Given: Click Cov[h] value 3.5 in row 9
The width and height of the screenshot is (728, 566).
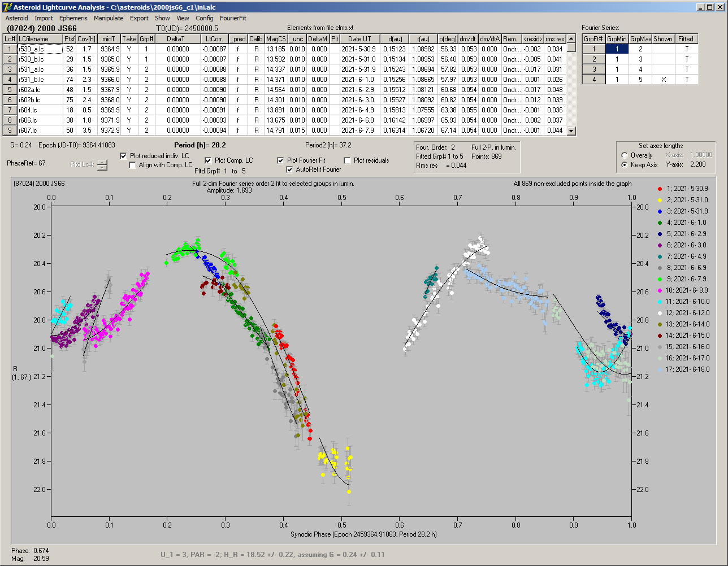Looking at the screenshot, I should tap(87, 130).
